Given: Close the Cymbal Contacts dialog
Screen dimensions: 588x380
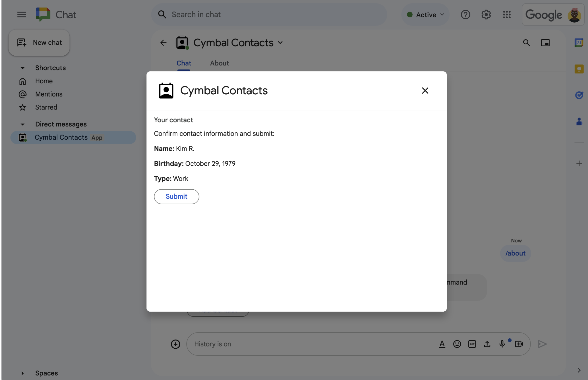Looking at the screenshot, I should 425,90.
